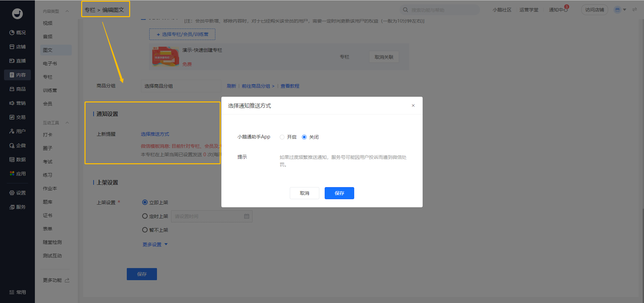The height and width of the screenshot is (303, 644).
Task: Select 开启 radio for 小鹅通助手App
Action: pos(282,137)
